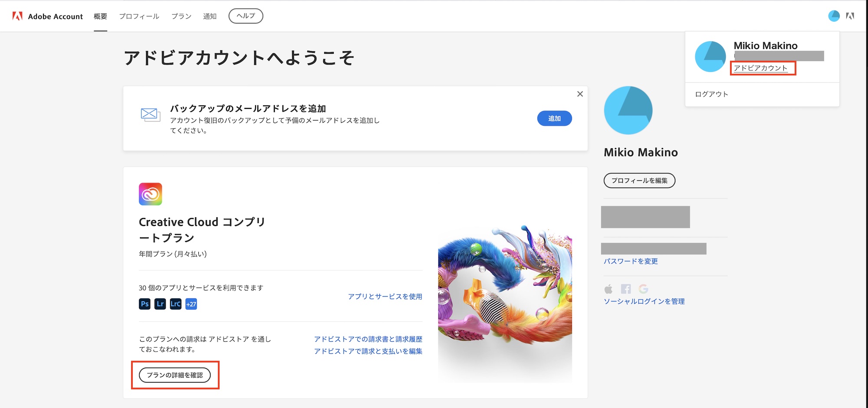Click the プランの詳細を確認 button
The image size is (868, 408).
174,375
